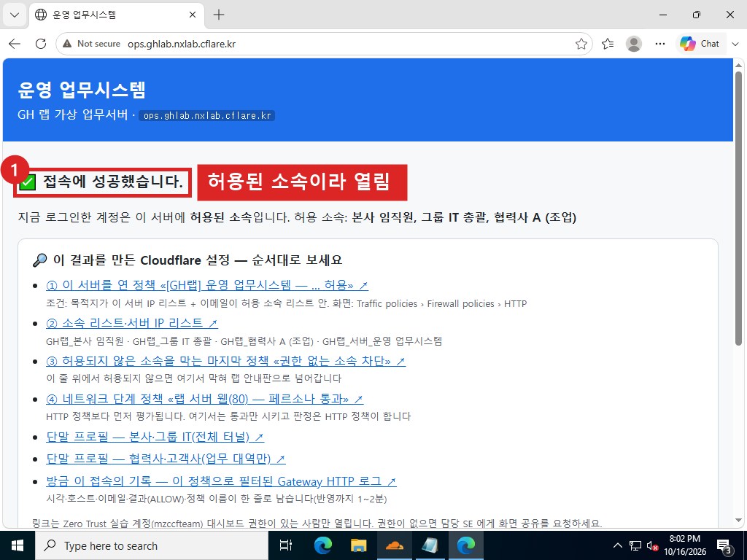Image resolution: width=747 pixels, height=560 pixels.
Task: Close the 운영 업무시스템 tab
Action: pos(193,15)
